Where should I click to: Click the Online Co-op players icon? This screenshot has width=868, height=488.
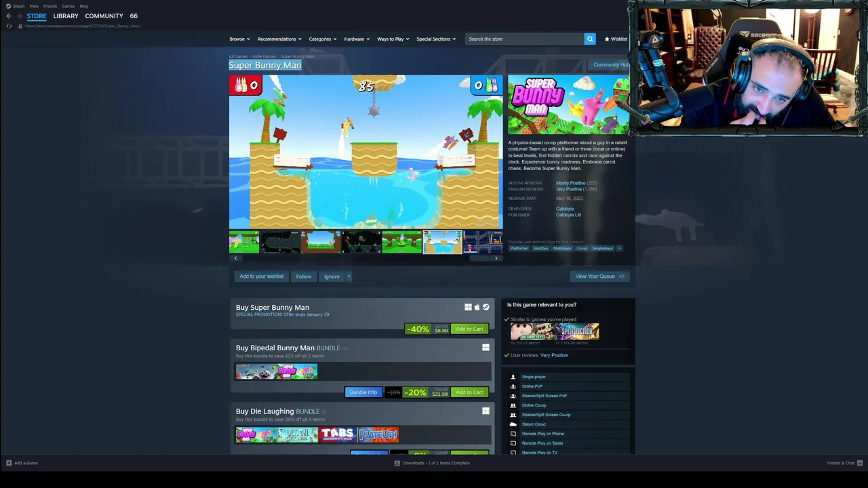(513, 405)
